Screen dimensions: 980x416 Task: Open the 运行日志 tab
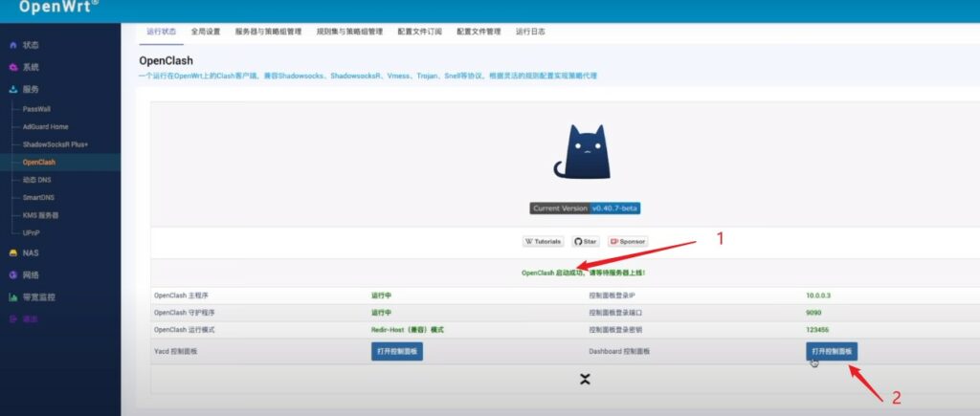(530, 32)
